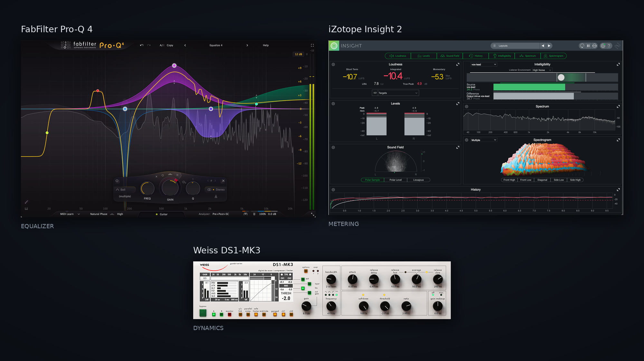Screen dimensions: 644x361
Task: Select the green EQ band dot on the left slope
Action: [47, 133]
